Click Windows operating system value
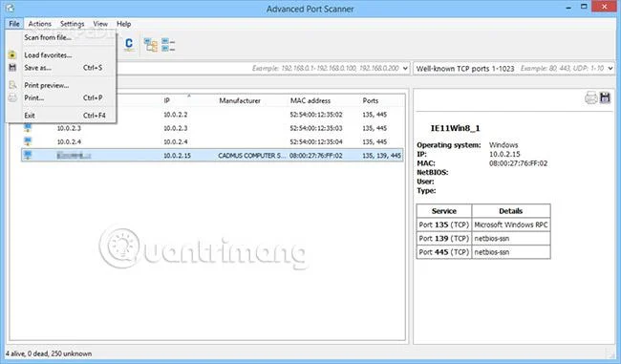Image resolution: width=621 pixels, height=364 pixels. point(503,145)
